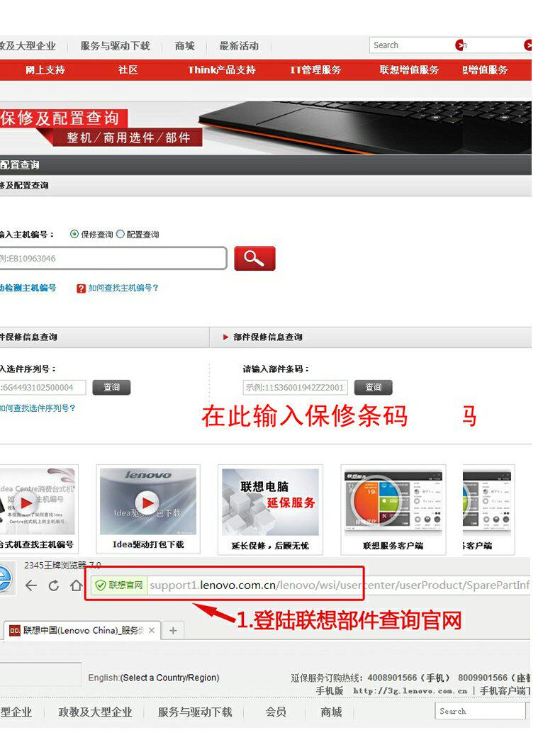Open 如何查找主机编号 help link
This screenshot has height=740, width=560.
click(x=123, y=288)
